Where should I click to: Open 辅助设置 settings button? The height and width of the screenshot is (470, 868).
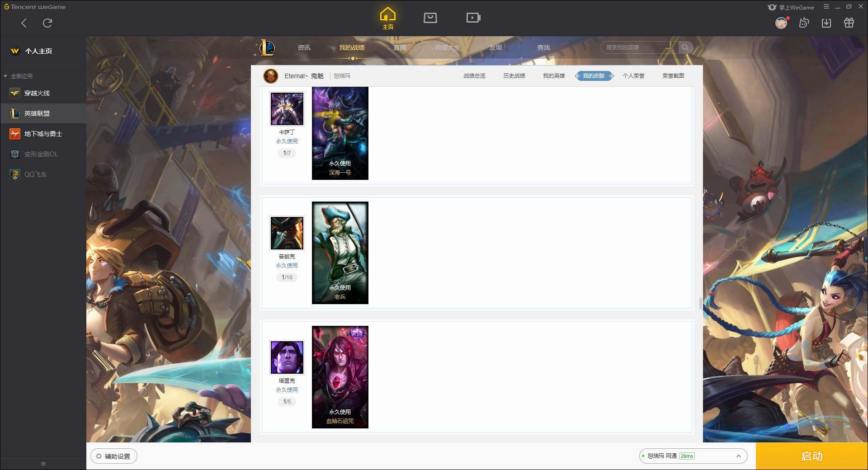(114, 456)
